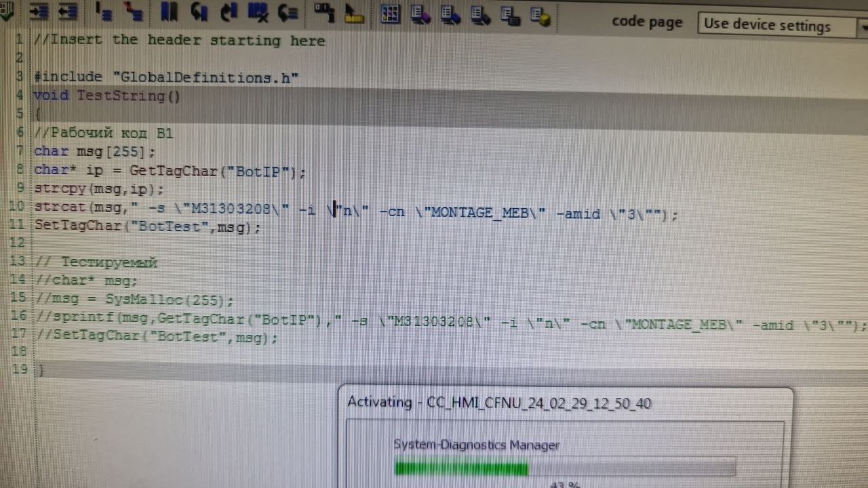
Task: Click the 'void TestString()' declaration
Action: coord(107,96)
